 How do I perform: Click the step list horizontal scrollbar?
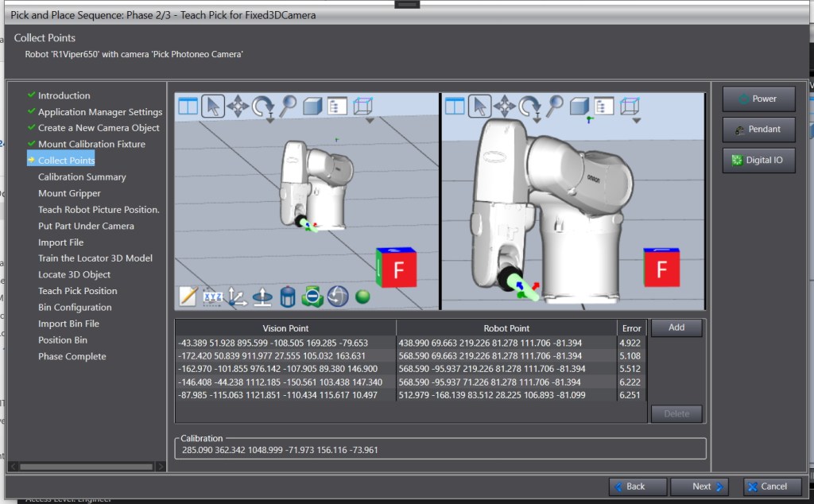[x=87, y=467]
